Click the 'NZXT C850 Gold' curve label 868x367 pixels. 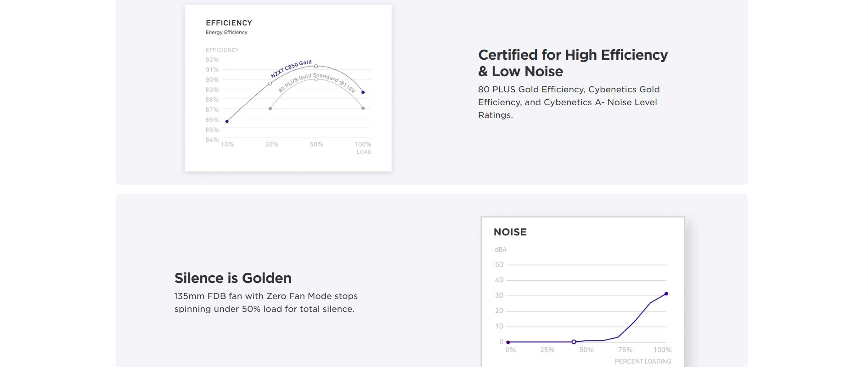coord(291,69)
